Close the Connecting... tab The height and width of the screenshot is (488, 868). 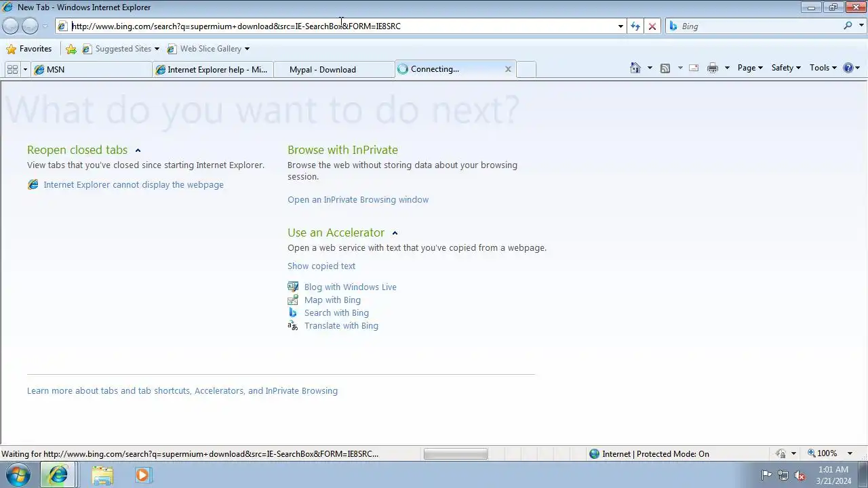[x=508, y=69]
